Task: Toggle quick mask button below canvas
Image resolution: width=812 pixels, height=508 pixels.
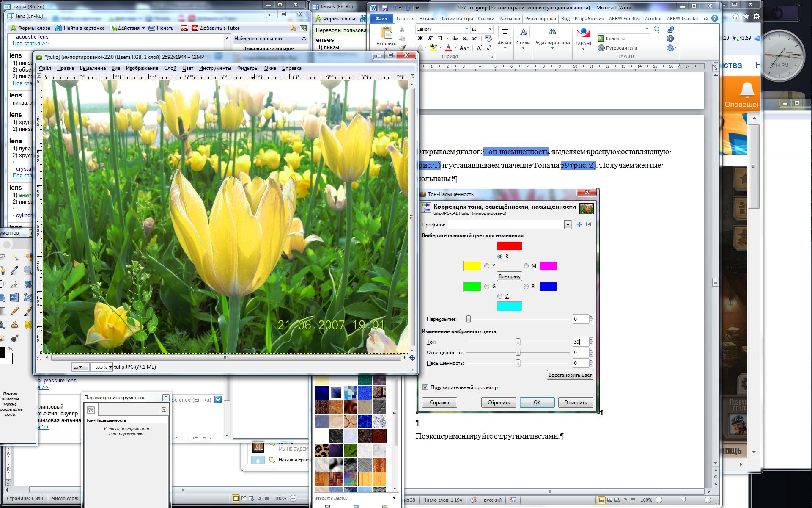Action: [x=39, y=358]
